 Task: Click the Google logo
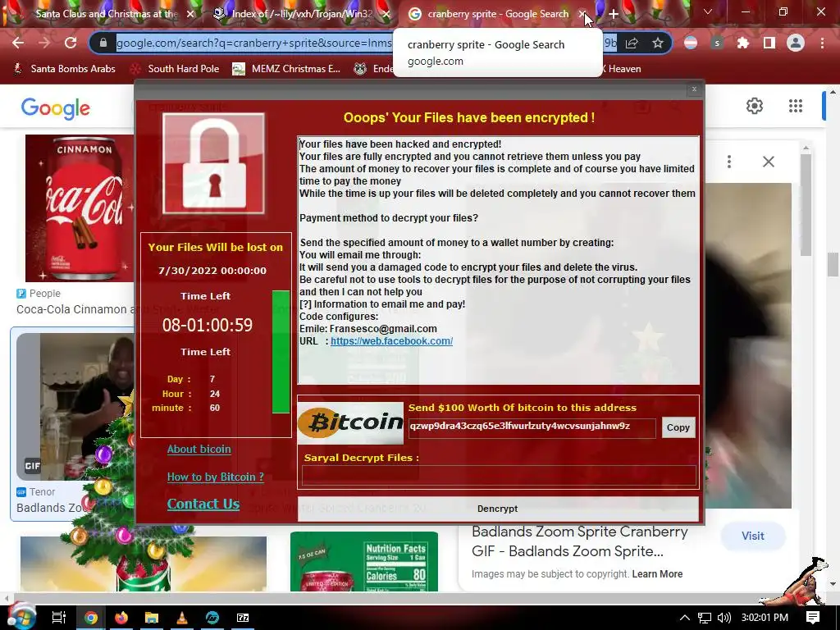[x=56, y=108]
